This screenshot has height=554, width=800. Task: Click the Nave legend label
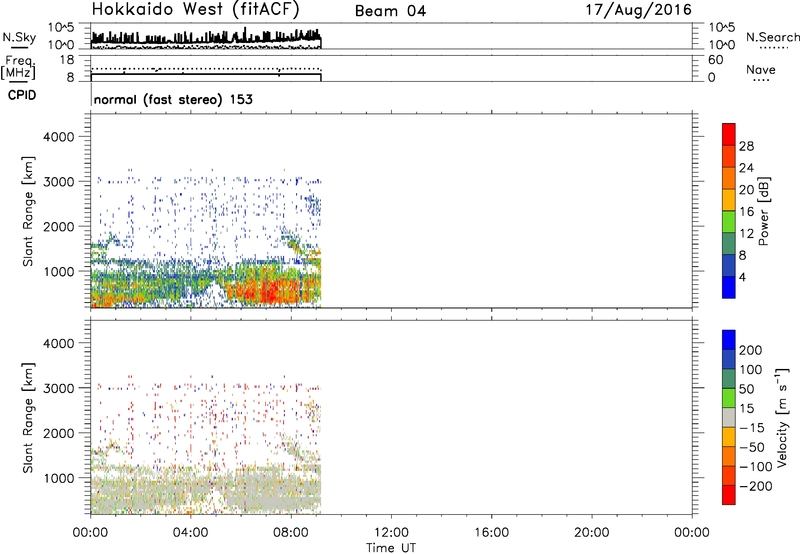pyautogui.click(x=761, y=70)
